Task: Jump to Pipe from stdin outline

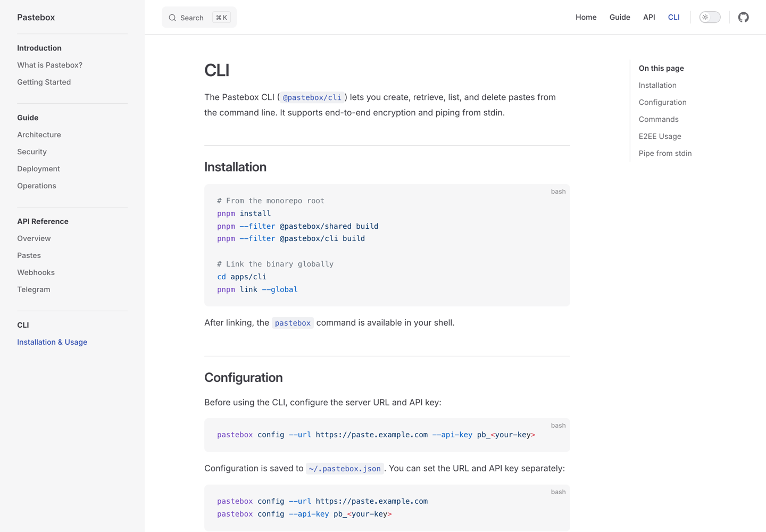Action: [665, 153]
